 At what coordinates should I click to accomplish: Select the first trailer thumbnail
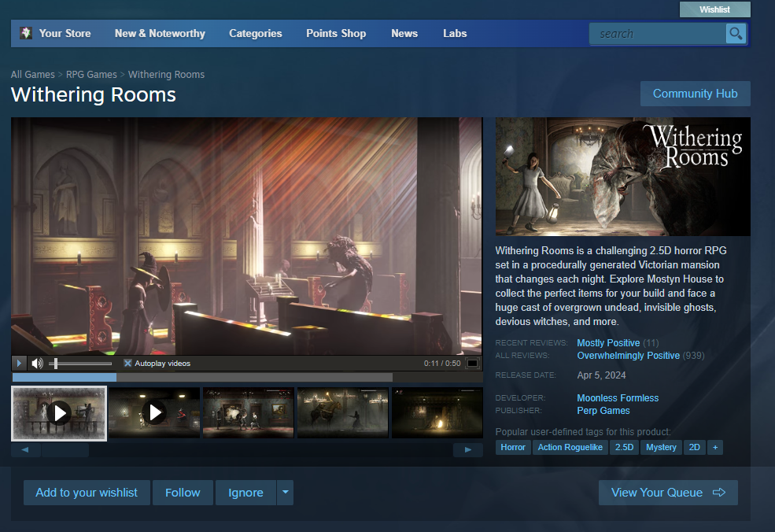59,413
